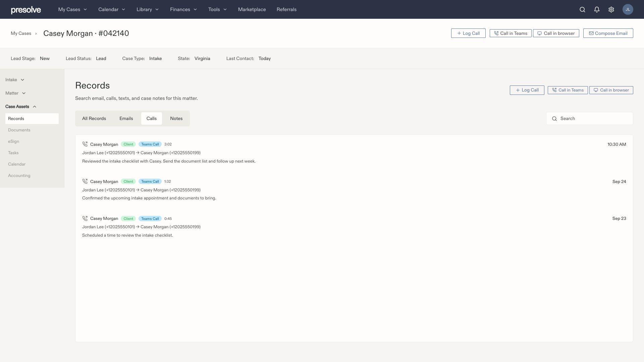Open Finances dropdown
This screenshot has width=644, height=362.
183,9
